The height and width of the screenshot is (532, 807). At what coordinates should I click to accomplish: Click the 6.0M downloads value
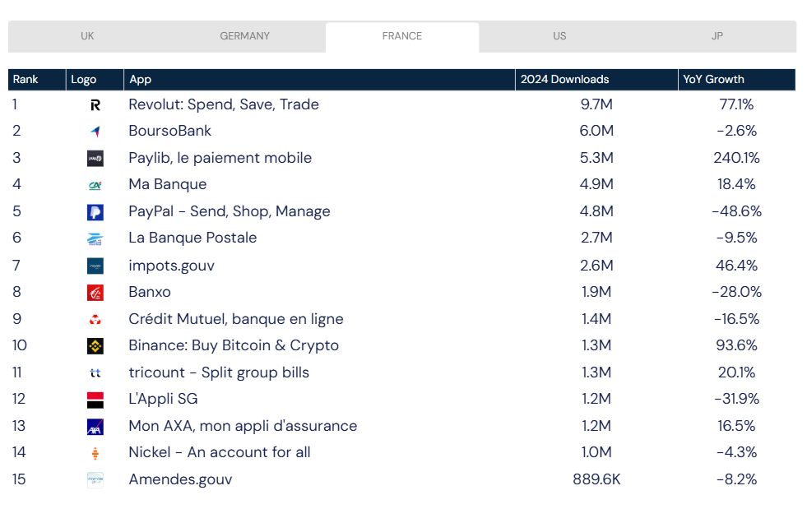pos(596,131)
